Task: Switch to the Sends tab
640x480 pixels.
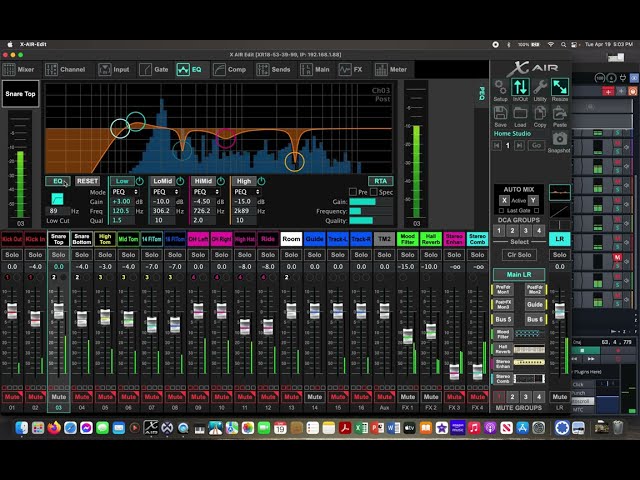Action: coord(273,69)
